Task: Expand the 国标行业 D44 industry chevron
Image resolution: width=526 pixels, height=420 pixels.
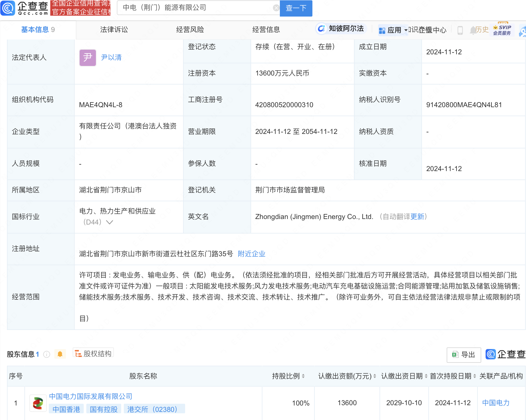Action: click(110, 222)
